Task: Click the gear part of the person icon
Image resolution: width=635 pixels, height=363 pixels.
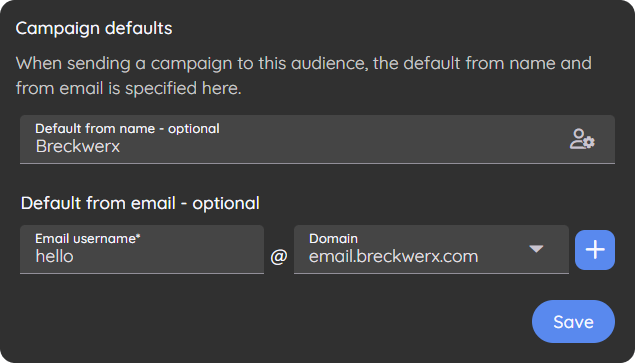Action: [x=589, y=143]
